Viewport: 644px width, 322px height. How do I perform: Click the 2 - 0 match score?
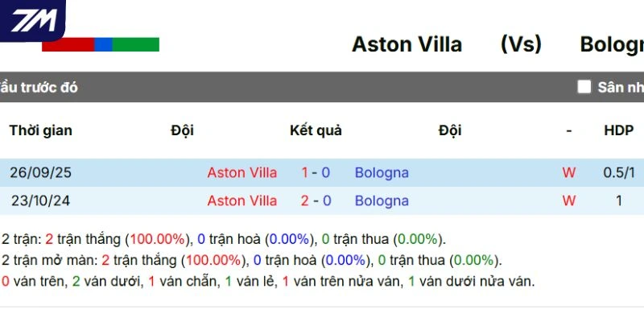[316, 200]
